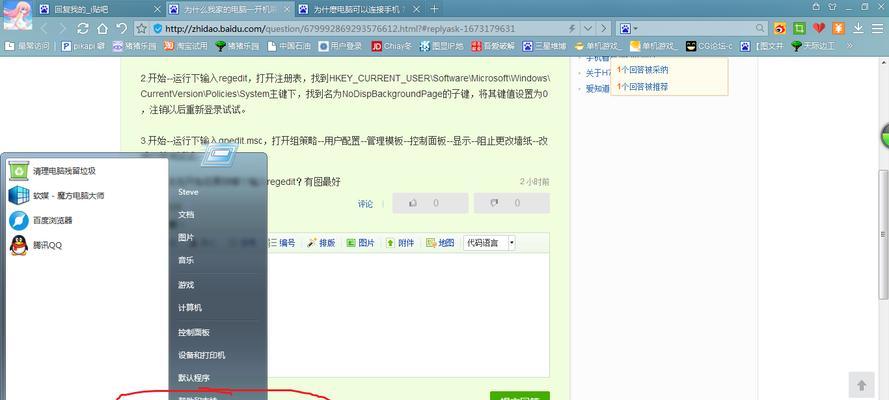Click the 评论 comment link
This screenshot has width=889, height=400.
click(366, 204)
